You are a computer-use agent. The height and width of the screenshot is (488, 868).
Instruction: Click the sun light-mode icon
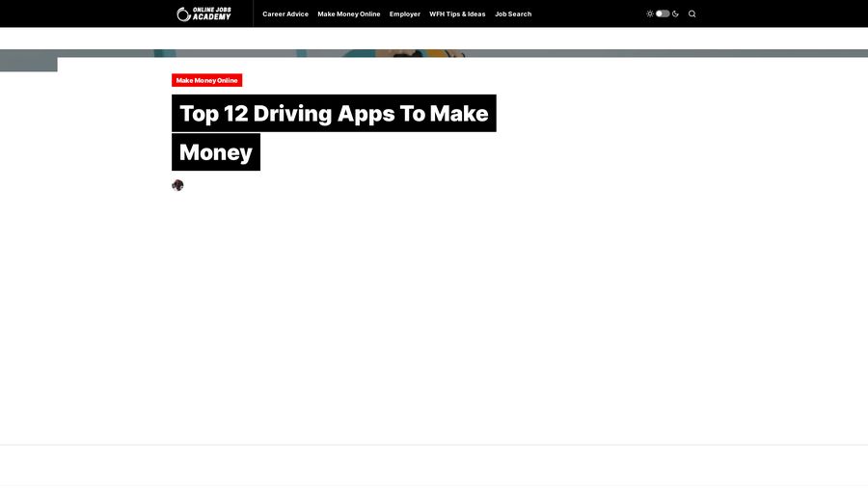650,14
